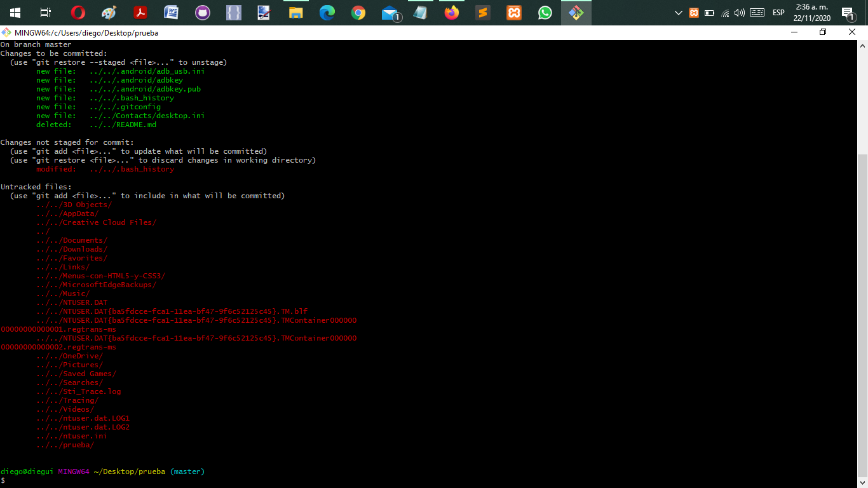Open Microsoft Edge from the taskbar

(x=327, y=13)
